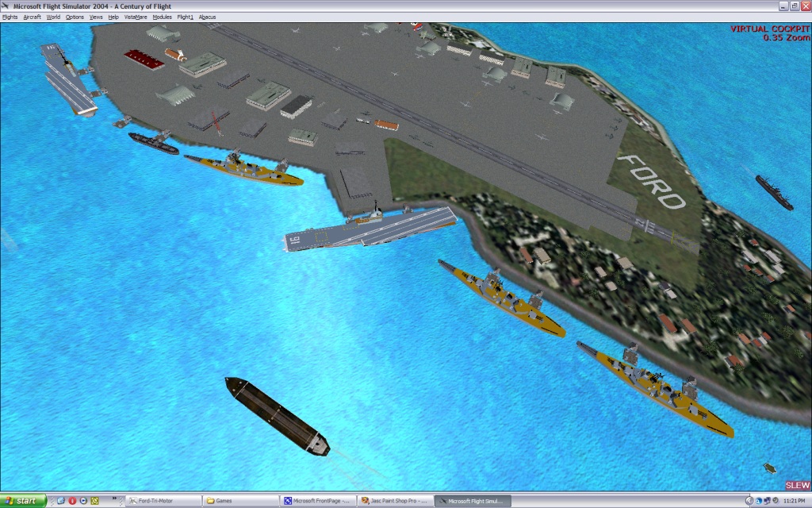Switch to Ford-Tri-Motor taskbar window

click(163, 501)
